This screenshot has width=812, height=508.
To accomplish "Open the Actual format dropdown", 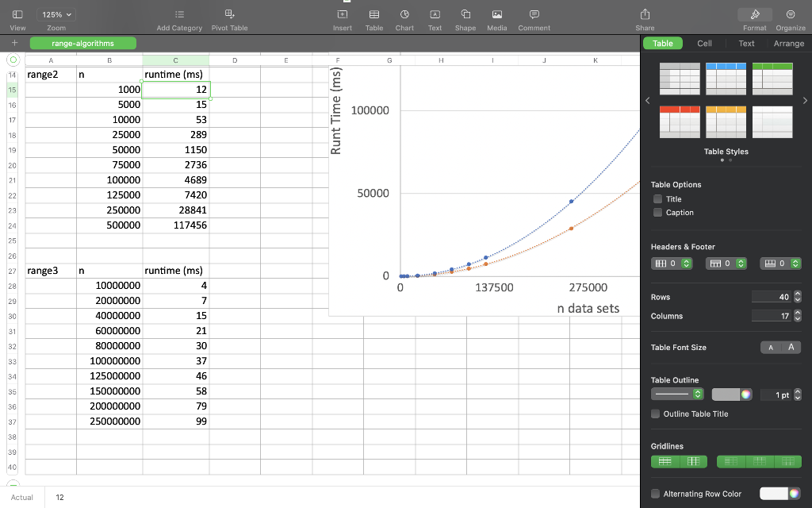I will pos(22,497).
